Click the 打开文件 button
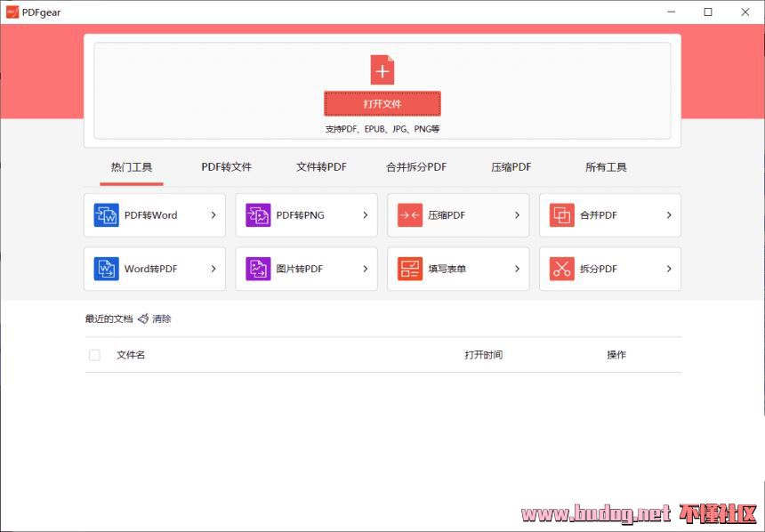The image size is (765, 532). 382,103
